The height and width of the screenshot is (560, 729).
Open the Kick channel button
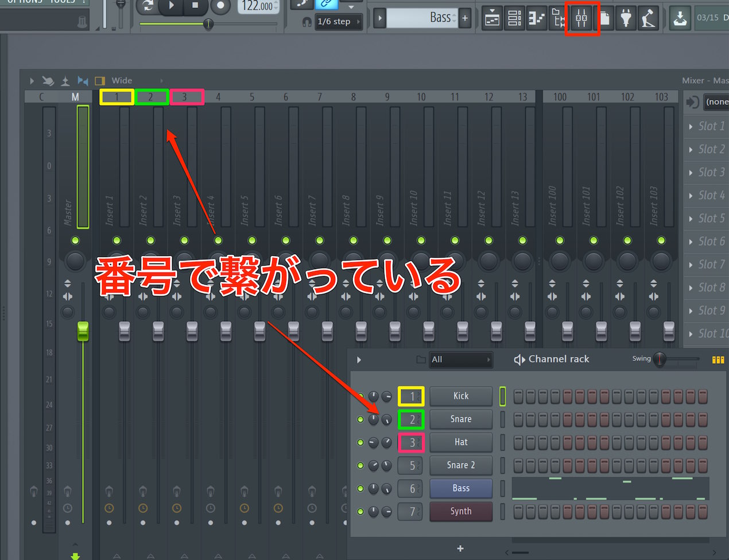(x=461, y=396)
